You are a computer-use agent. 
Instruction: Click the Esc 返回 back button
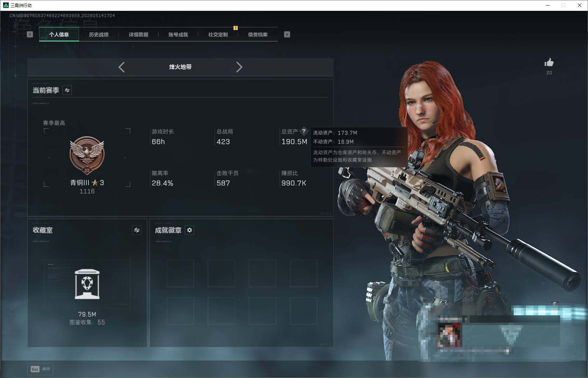tap(40, 369)
